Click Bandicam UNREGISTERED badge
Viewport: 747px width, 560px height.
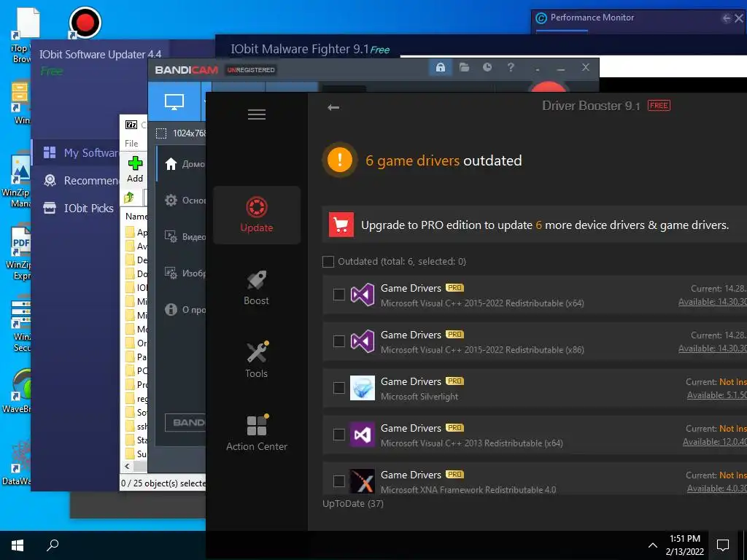pyautogui.click(x=251, y=70)
